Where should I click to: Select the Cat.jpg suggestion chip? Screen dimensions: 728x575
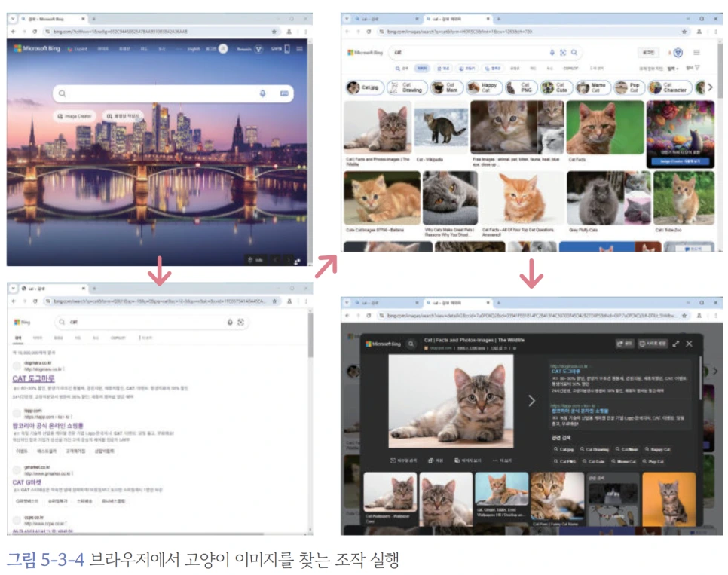click(x=363, y=87)
